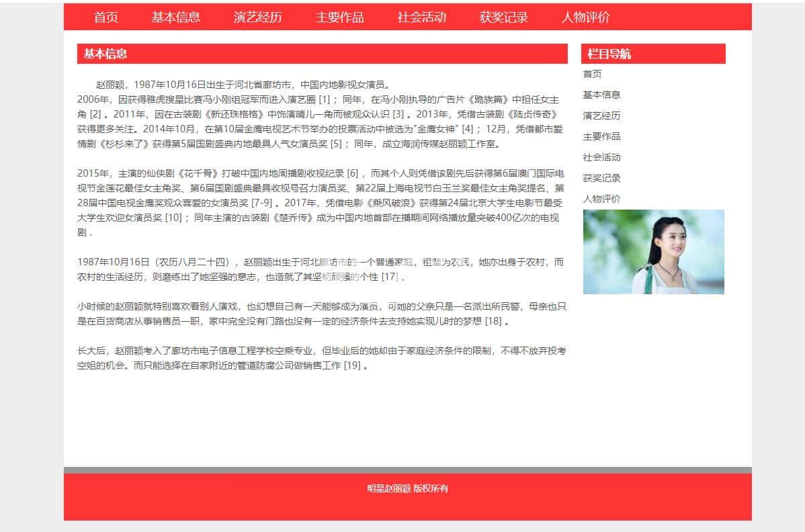Click the 首页 link in the sidebar

pyautogui.click(x=592, y=74)
